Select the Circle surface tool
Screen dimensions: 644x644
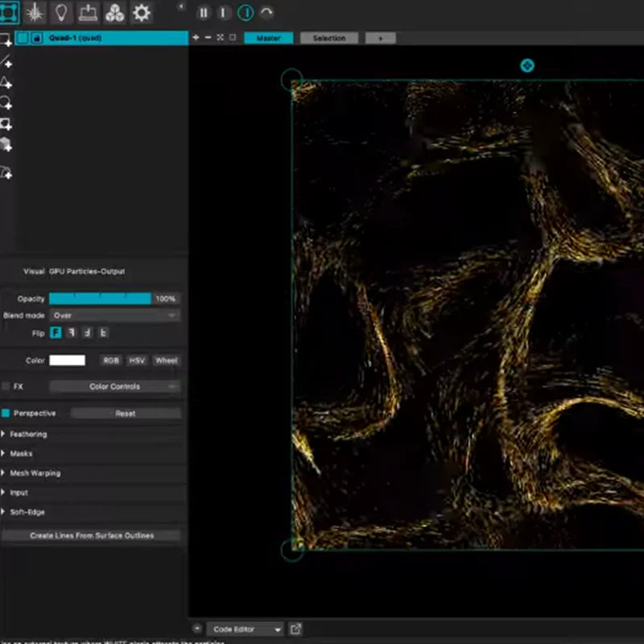click(x=6, y=104)
